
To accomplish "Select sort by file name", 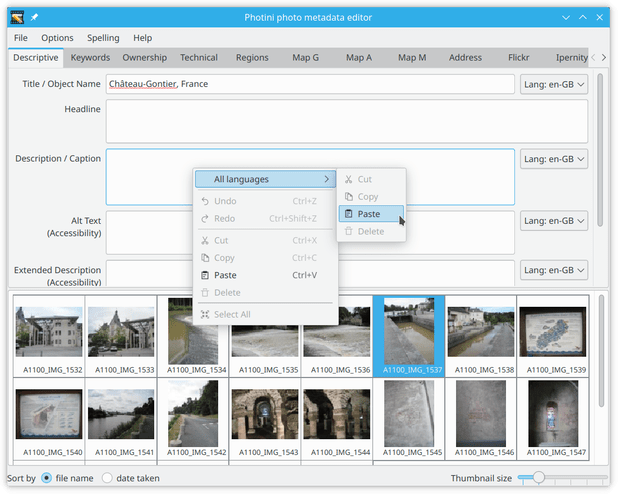I will pos(67,478).
